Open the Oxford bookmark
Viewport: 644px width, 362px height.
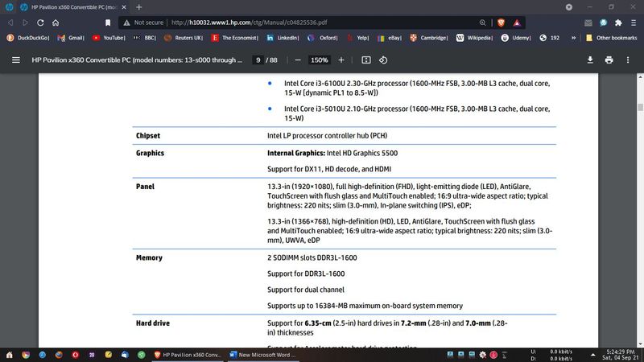coord(323,38)
